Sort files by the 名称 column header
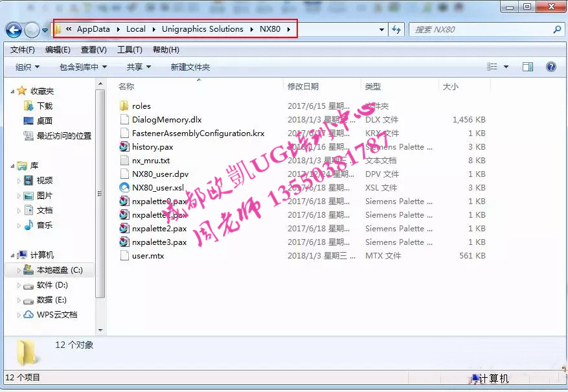The width and height of the screenshot is (568, 392). pyautogui.click(x=126, y=87)
